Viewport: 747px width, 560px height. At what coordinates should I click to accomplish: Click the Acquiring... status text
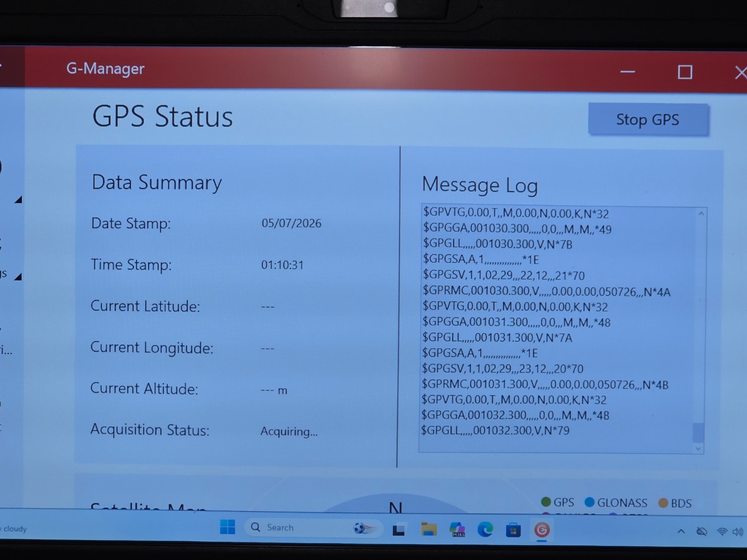pyautogui.click(x=289, y=431)
